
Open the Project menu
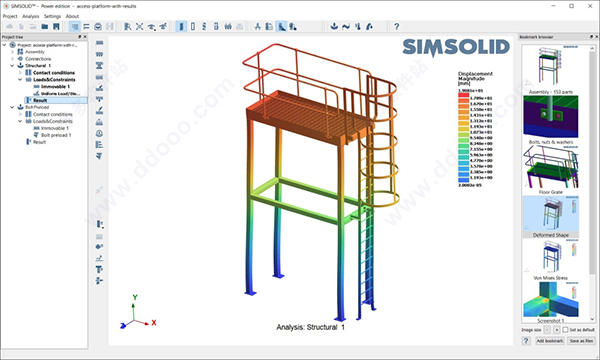click(10, 16)
